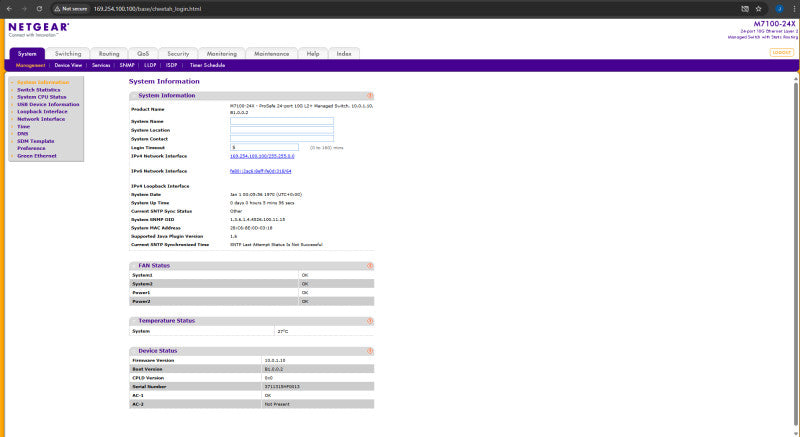This screenshot has height=437, width=800.
Task: Select the System tab
Action: coord(27,54)
